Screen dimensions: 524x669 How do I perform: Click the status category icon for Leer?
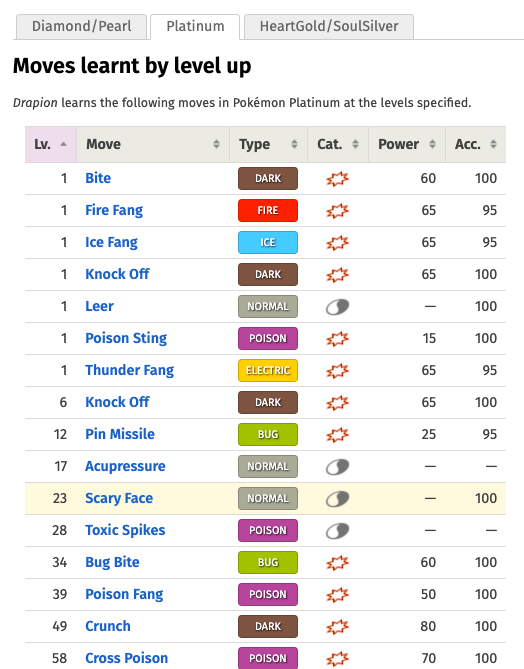pyautogui.click(x=338, y=306)
